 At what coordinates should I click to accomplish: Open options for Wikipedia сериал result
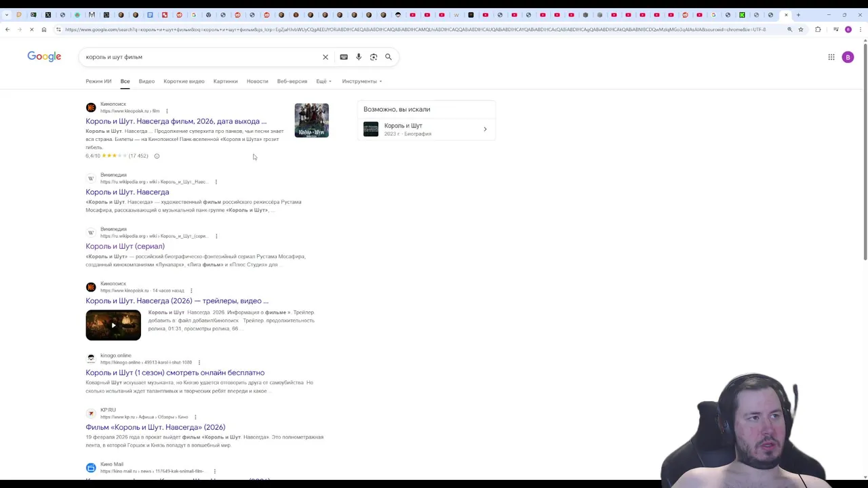point(216,236)
